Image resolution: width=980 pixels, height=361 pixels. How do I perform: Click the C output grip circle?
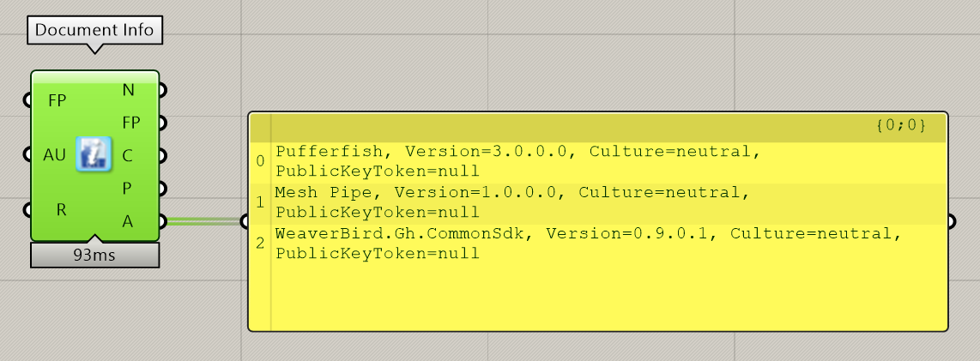(162, 155)
